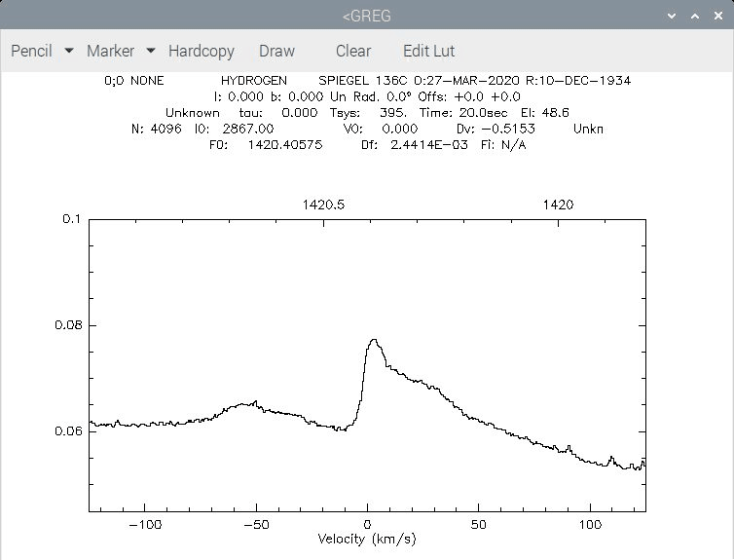
Task: Open the Marker menu
Action: pyautogui.click(x=110, y=51)
